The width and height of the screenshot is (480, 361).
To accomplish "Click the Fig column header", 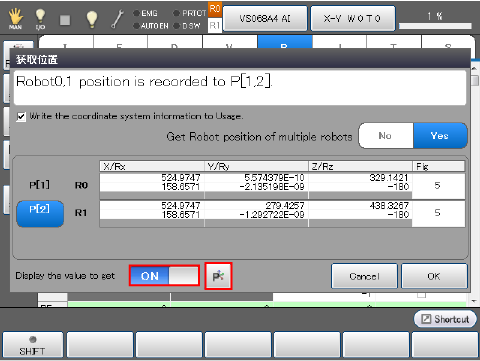I will [x=439, y=166].
